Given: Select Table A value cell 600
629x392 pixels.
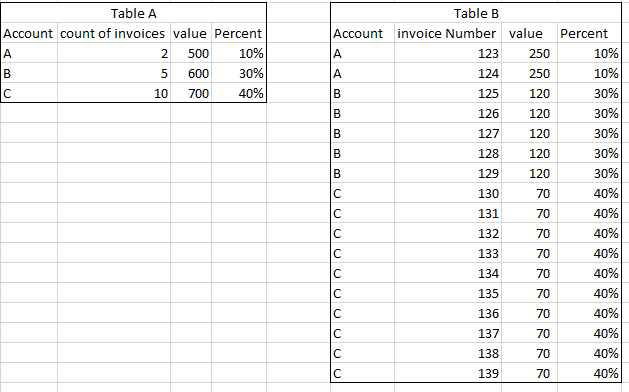Looking at the screenshot, I should (191, 73).
